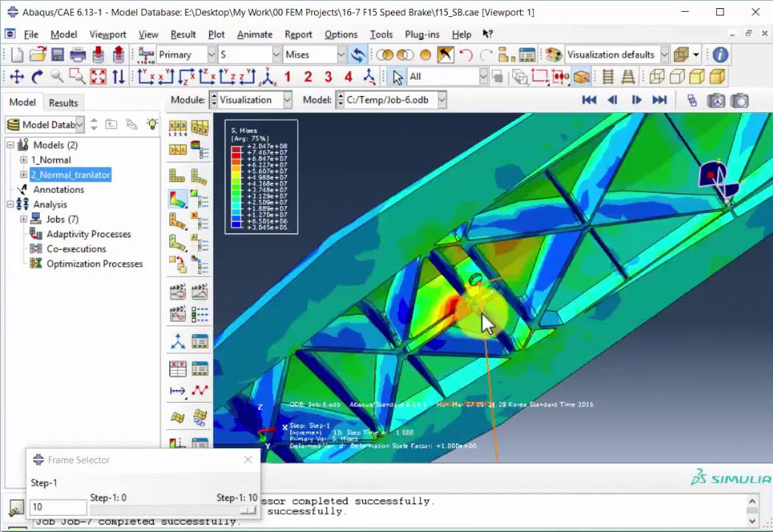Enable wireframe render style
The image size is (773, 532).
(x=657, y=76)
